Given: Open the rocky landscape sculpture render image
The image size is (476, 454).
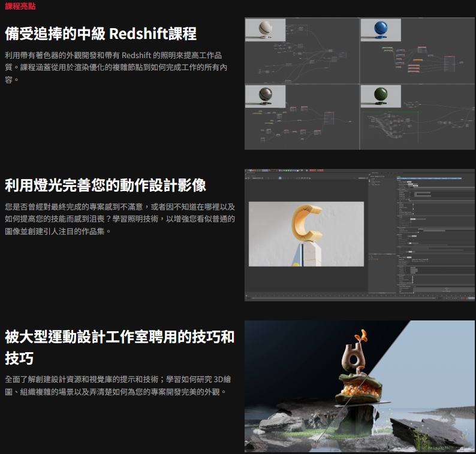Looking at the screenshot, I should [x=360, y=386].
